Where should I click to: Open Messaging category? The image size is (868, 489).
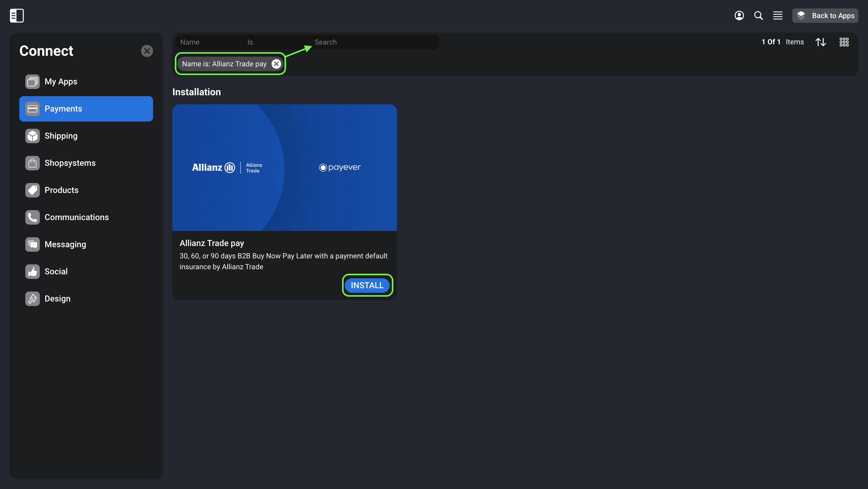tap(86, 244)
